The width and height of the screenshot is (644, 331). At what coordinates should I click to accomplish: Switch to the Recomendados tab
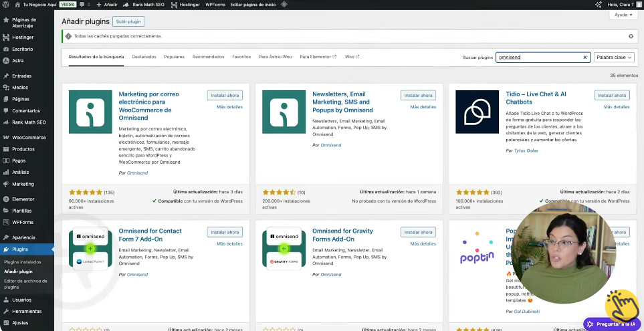pyautogui.click(x=208, y=57)
